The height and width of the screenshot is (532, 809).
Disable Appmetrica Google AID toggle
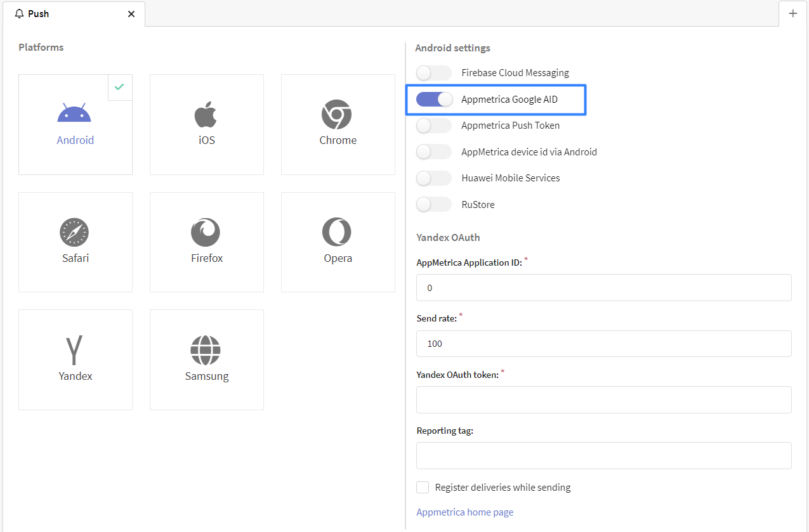click(x=434, y=99)
